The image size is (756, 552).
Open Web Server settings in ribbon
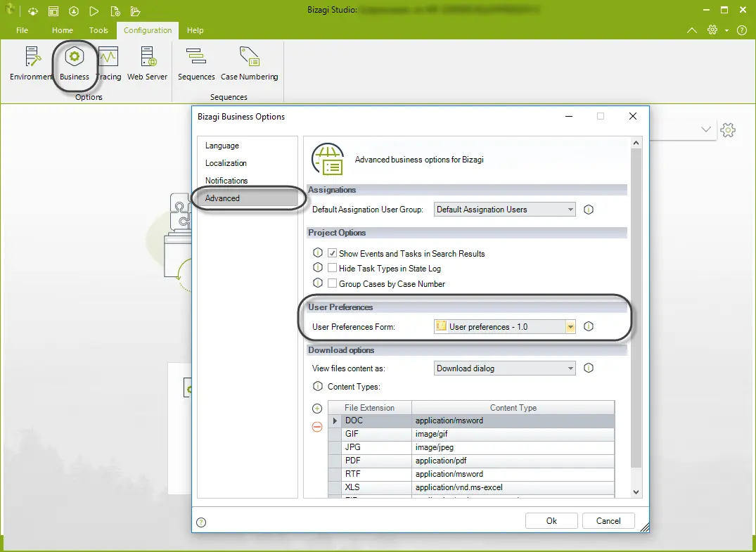(147, 63)
